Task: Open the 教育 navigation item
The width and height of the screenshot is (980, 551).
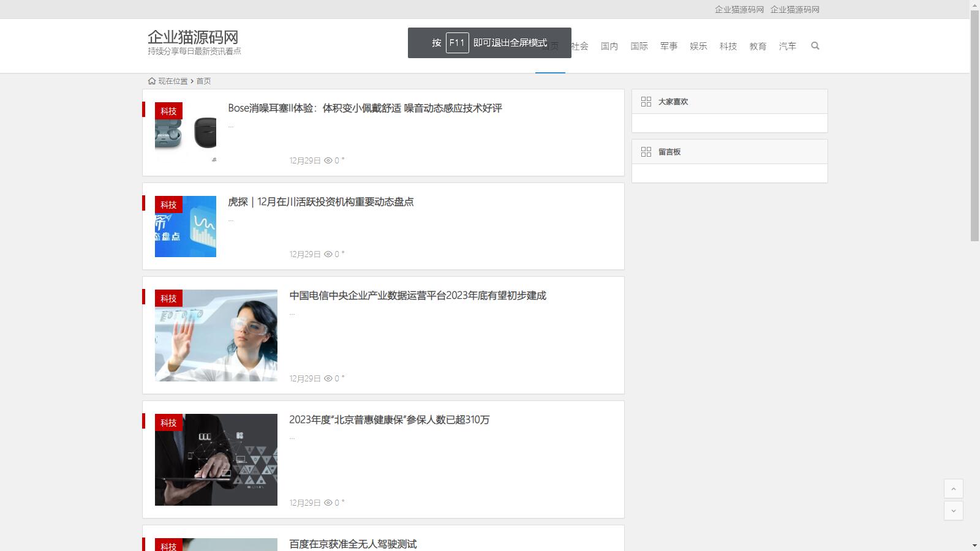Action: (758, 46)
